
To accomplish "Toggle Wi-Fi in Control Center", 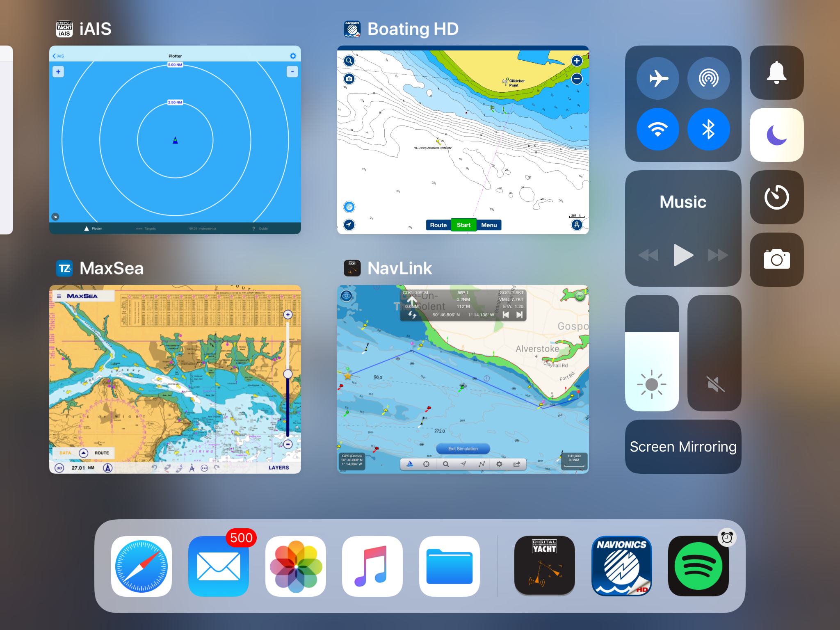I will 657,129.
